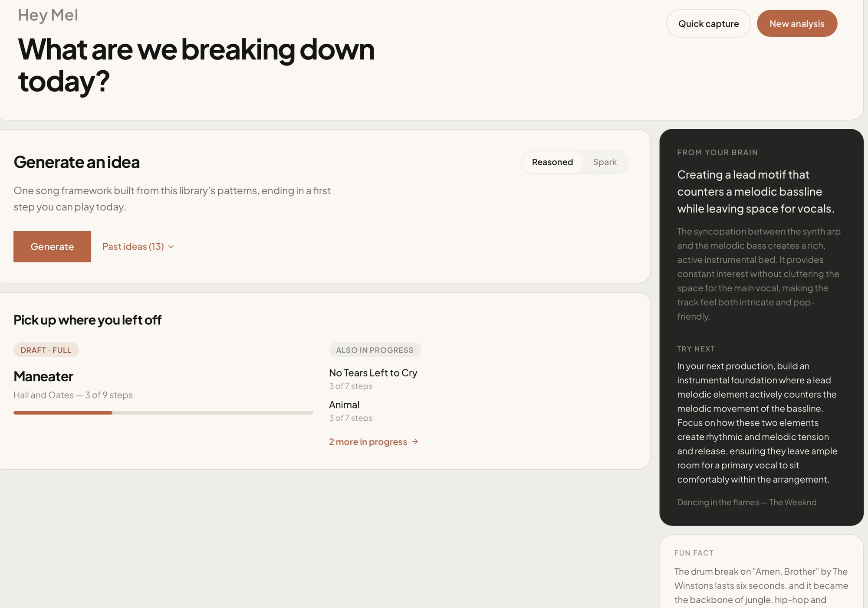
Task: Expand the Past ideas (13) list
Action: [138, 246]
